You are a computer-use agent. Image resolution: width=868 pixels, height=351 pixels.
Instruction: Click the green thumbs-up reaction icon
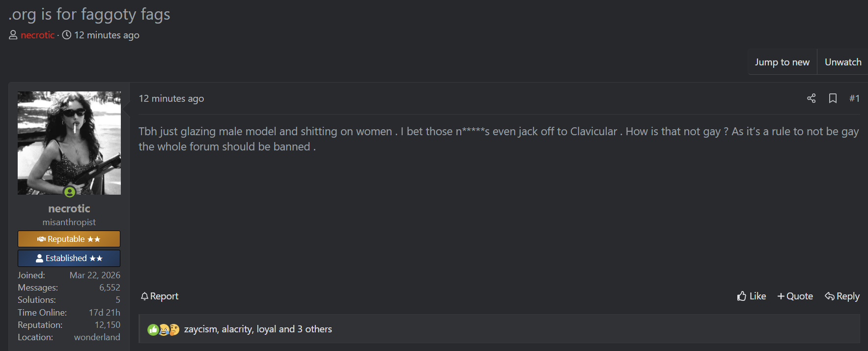[153, 329]
